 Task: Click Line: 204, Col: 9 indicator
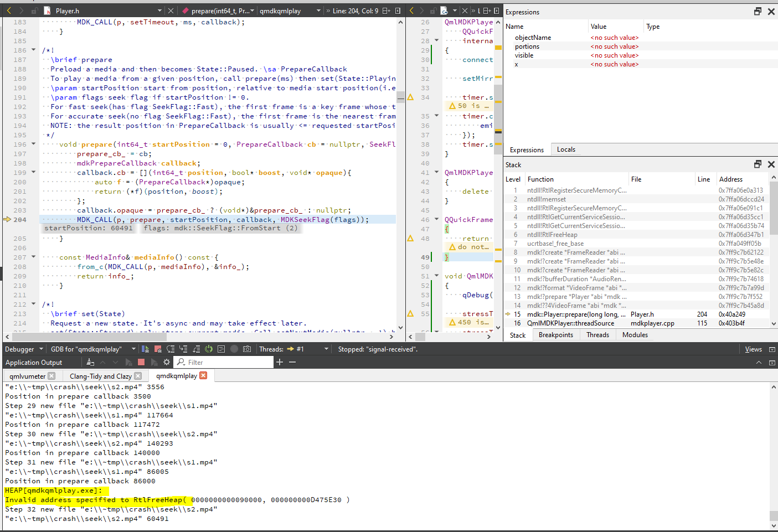pyautogui.click(x=355, y=11)
